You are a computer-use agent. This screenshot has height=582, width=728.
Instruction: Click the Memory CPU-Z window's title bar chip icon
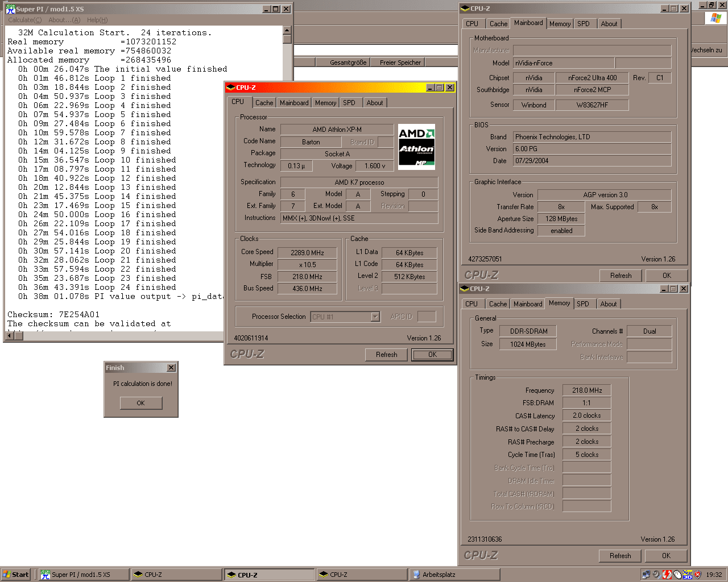tap(464, 289)
